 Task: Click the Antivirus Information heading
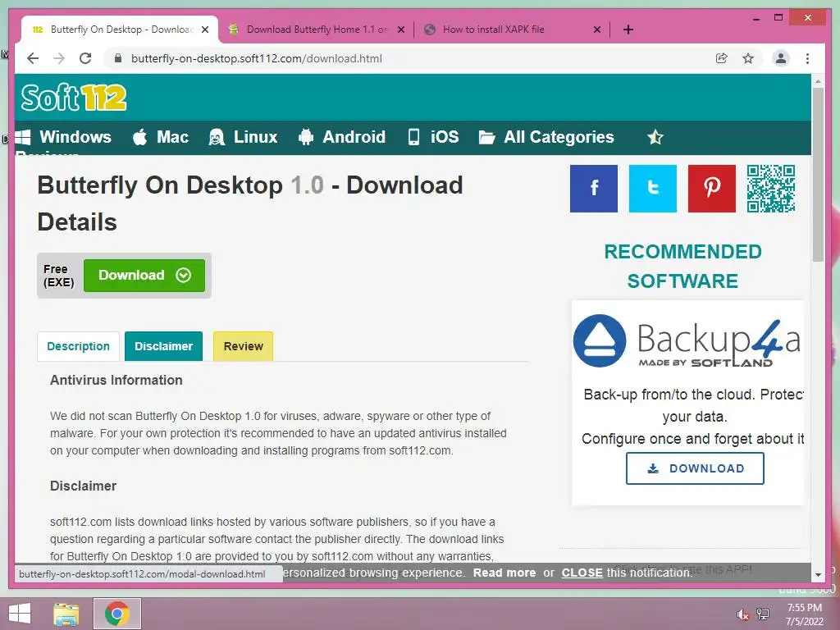(116, 380)
